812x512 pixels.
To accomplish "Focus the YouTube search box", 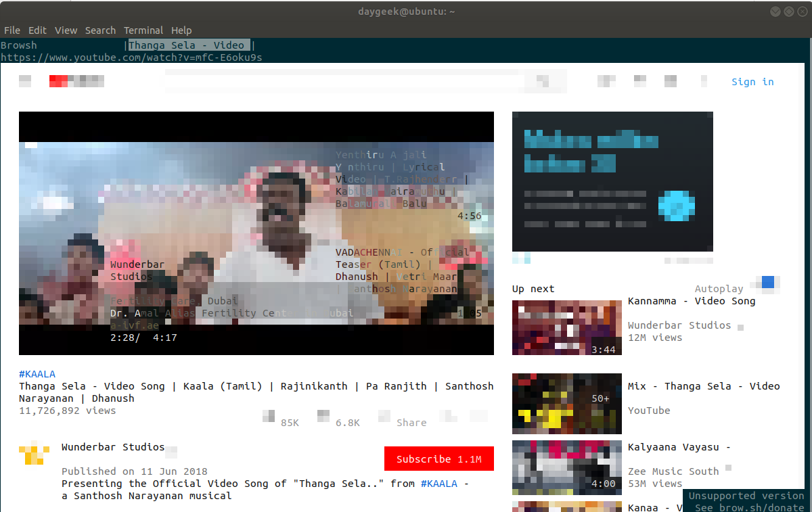I will (x=345, y=82).
